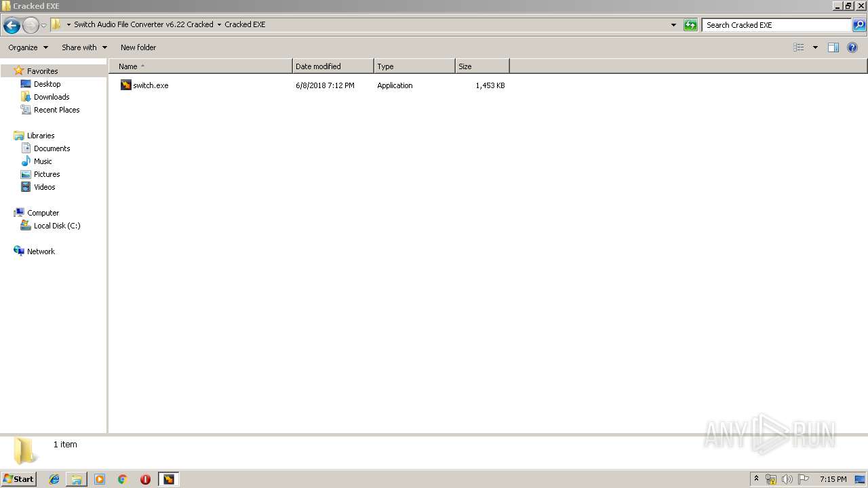Select Switch Audio File Converter v6.22 Cracked breadcrumb
868x488 pixels.
coord(143,24)
